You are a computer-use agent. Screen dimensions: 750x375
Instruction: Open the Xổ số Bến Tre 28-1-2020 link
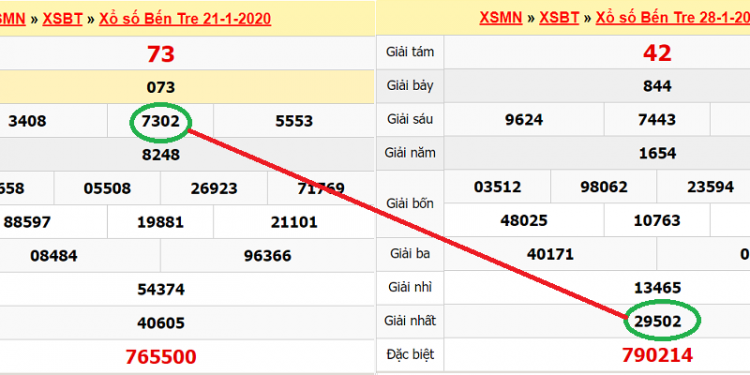pos(673,18)
